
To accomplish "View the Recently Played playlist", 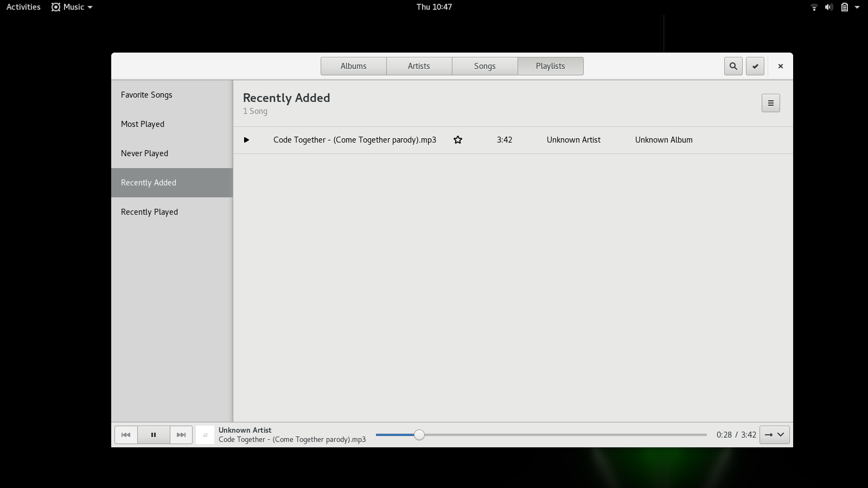I will pos(149,212).
